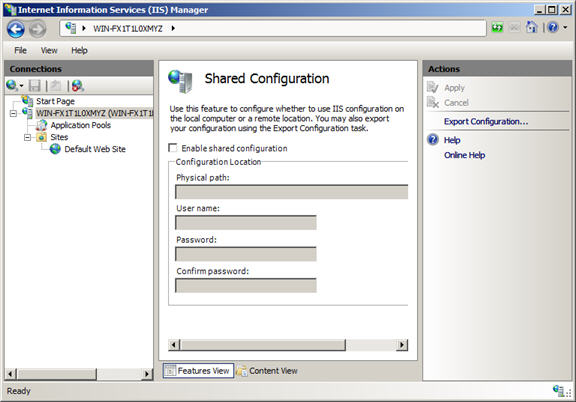Click the Forward navigation arrow
The image size is (576, 402).
pyautogui.click(x=37, y=29)
